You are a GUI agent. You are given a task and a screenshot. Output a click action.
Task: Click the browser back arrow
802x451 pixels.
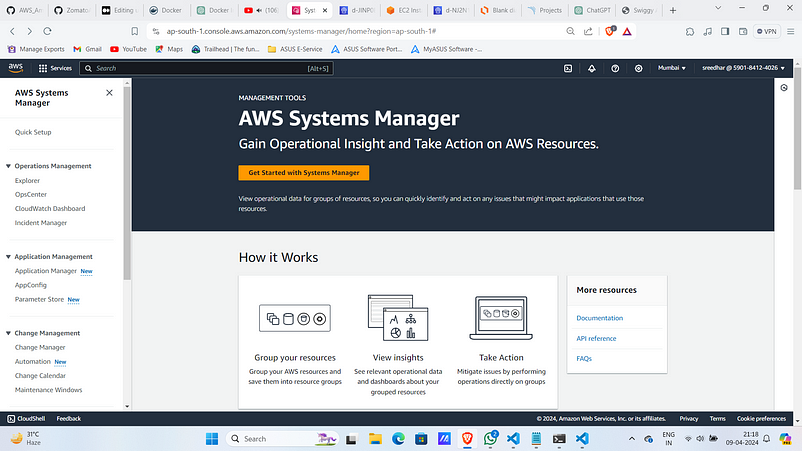click(x=12, y=31)
